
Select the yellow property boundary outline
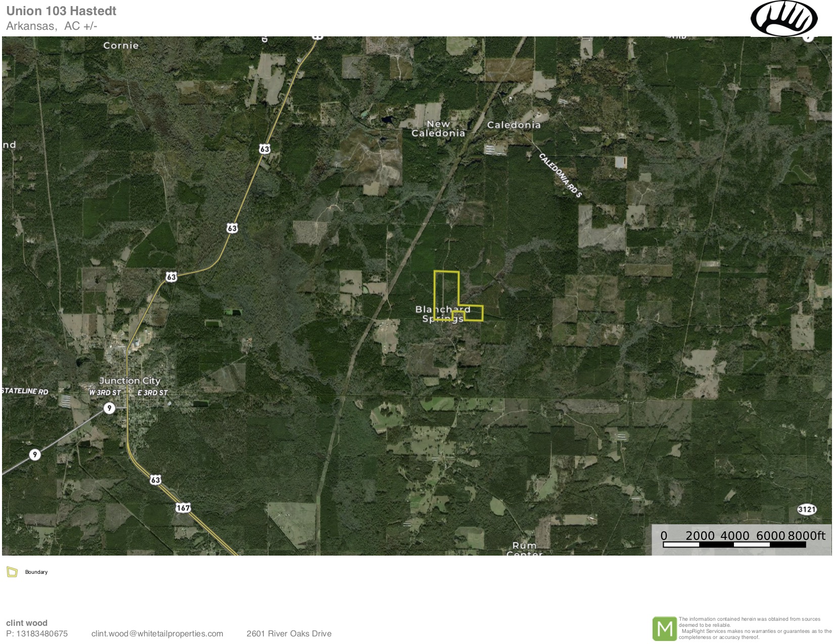[x=458, y=296]
